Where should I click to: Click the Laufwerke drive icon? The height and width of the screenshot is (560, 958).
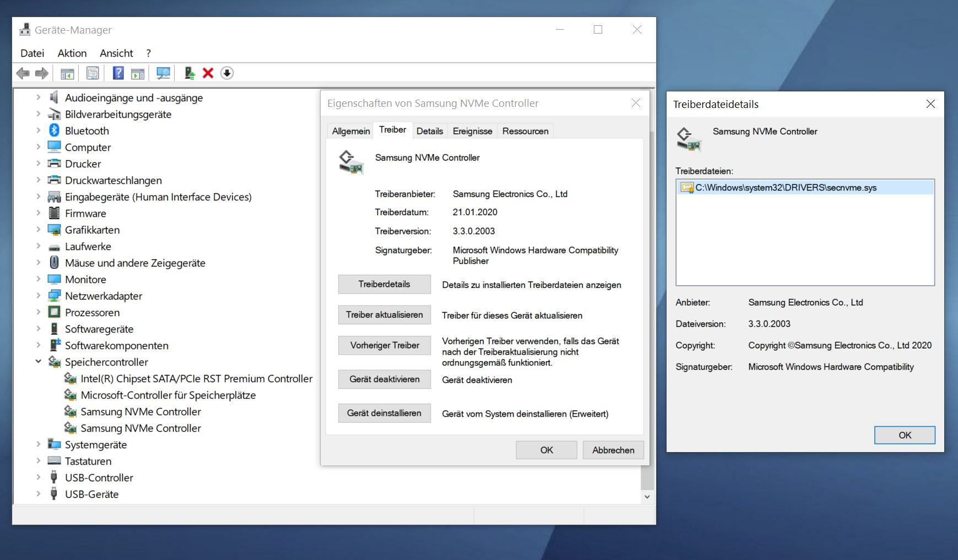[54, 247]
